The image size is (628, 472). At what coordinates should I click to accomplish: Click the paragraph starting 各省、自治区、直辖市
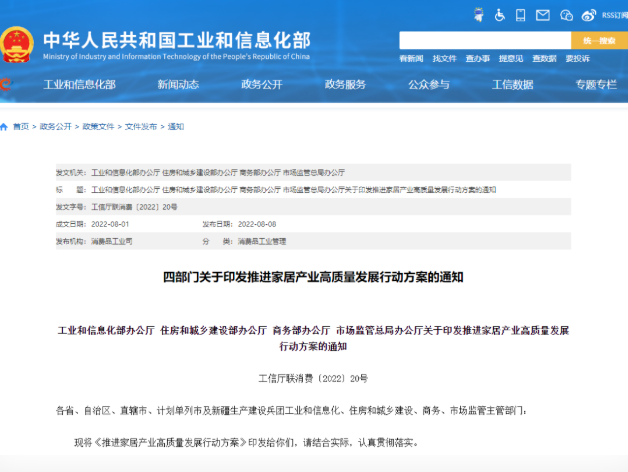tap(292, 411)
